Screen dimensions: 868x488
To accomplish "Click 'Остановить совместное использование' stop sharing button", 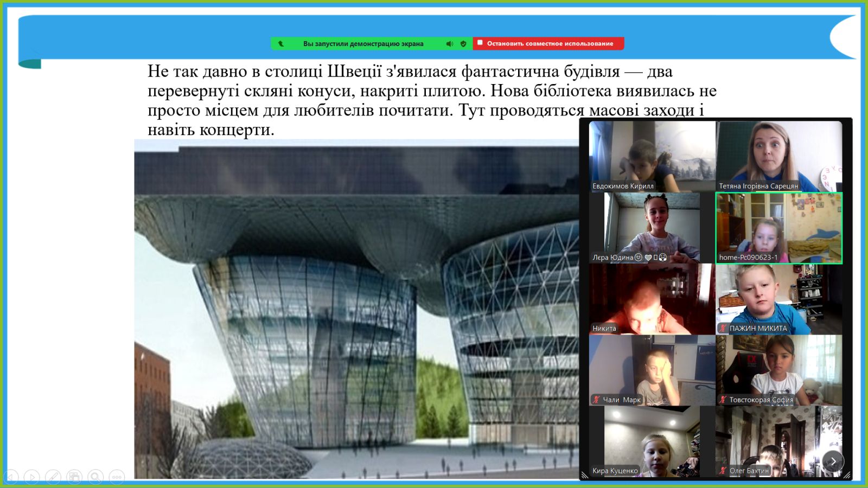I will [550, 44].
